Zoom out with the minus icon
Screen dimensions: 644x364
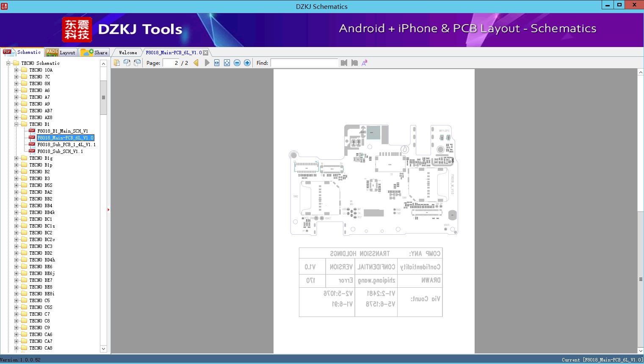point(237,63)
